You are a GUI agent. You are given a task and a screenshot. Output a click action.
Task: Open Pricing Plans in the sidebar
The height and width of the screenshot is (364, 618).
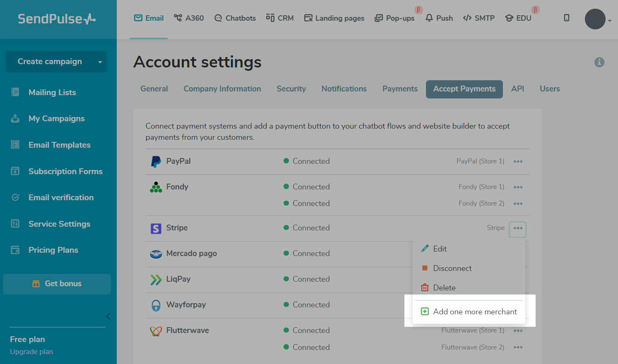pyautogui.click(x=53, y=250)
